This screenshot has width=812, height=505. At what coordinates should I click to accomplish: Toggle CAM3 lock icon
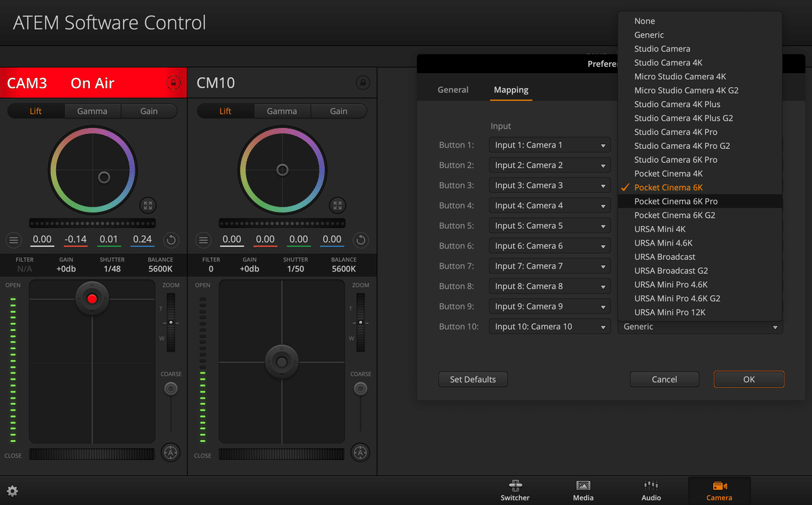173,83
